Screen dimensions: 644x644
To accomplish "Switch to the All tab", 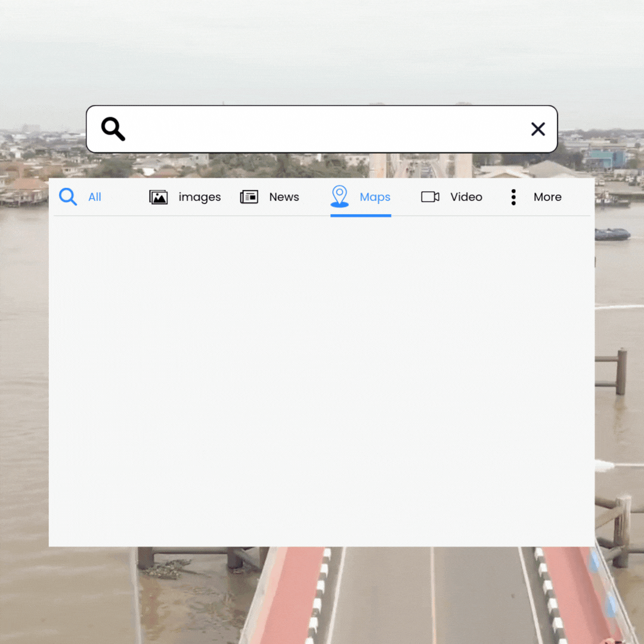I will 94,197.
